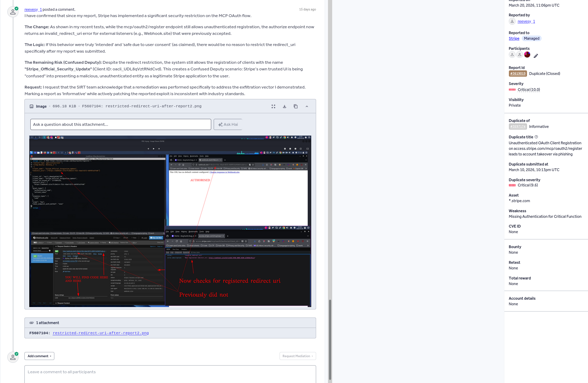Click Duplicate title help icon
The width and height of the screenshot is (588, 383).
coord(536,137)
